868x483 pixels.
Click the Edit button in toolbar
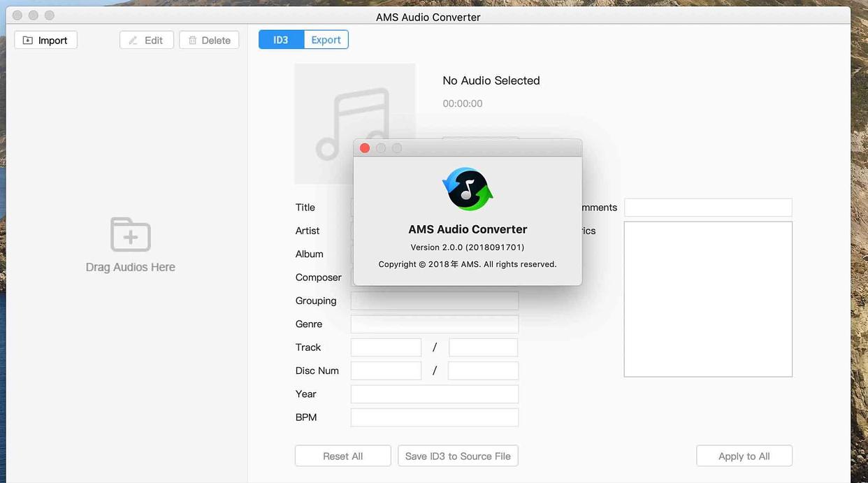click(x=146, y=41)
